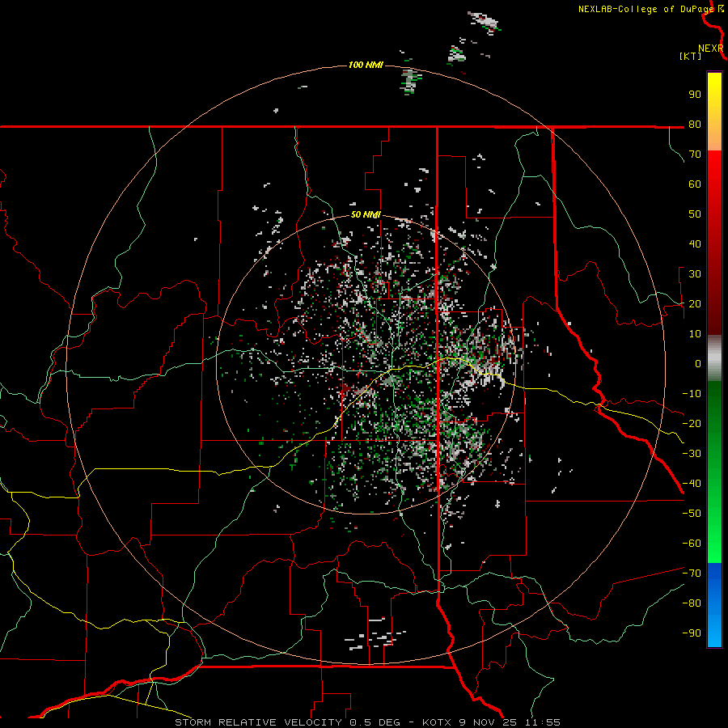Click the -70 legend label

coord(692,574)
